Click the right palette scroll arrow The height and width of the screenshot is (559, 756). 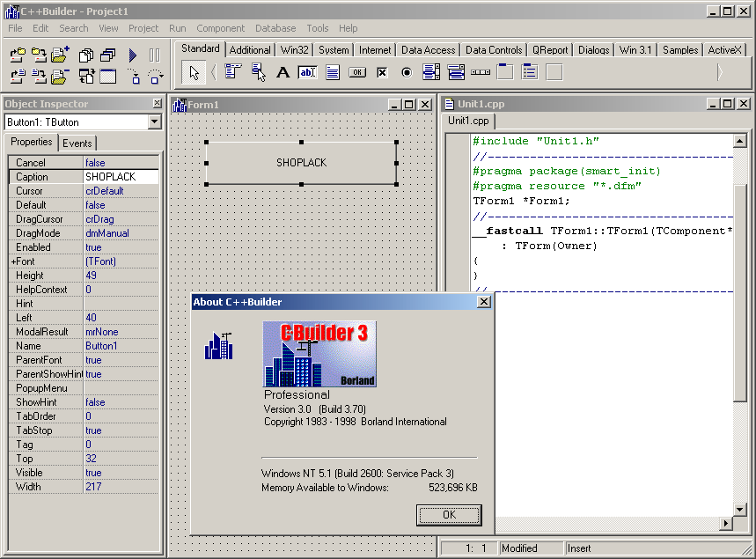click(720, 73)
